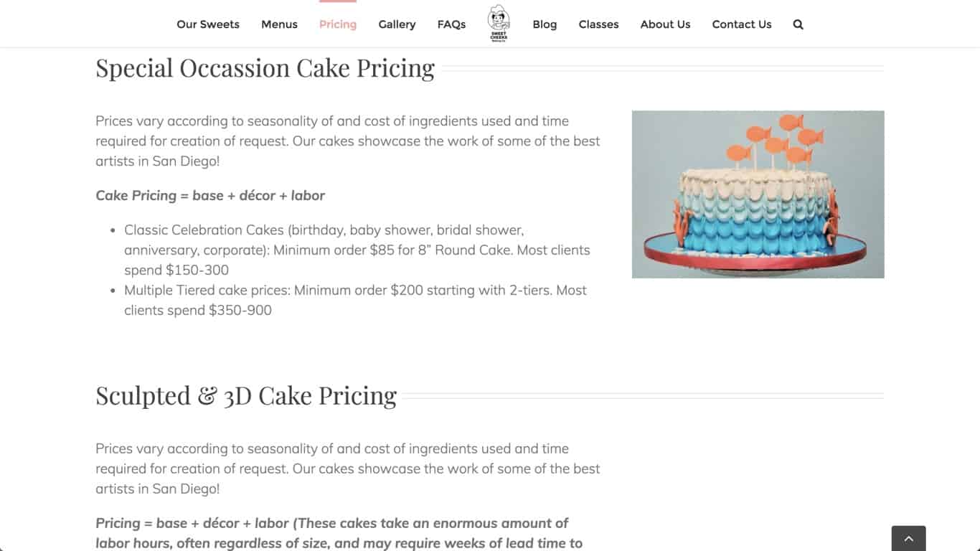Open the search magnifier icon
Viewport: 980px width, 551px height.
click(x=798, y=24)
